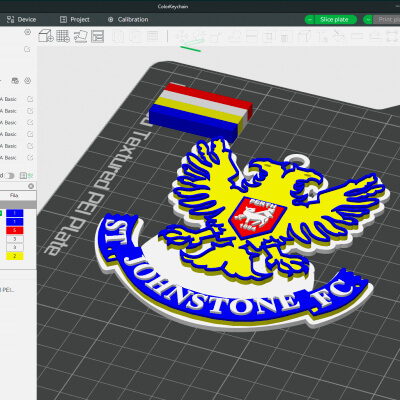This screenshot has height=400, width=400.
Task: Switch to the Calibration tab
Action: [128, 19]
